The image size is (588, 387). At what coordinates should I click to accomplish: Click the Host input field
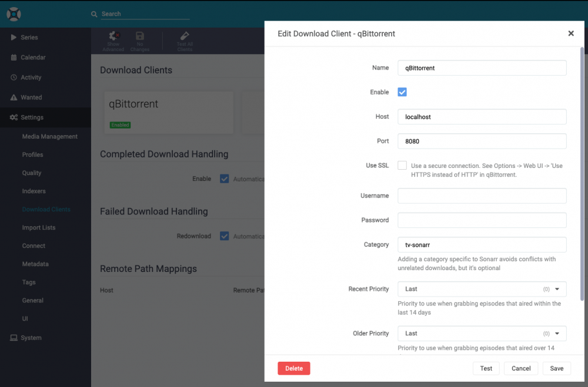click(482, 117)
